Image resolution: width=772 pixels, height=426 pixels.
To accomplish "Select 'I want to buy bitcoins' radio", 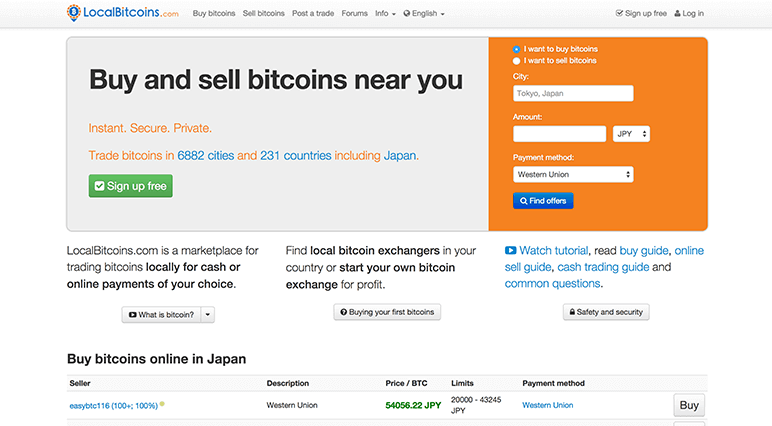I will click(x=516, y=49).
